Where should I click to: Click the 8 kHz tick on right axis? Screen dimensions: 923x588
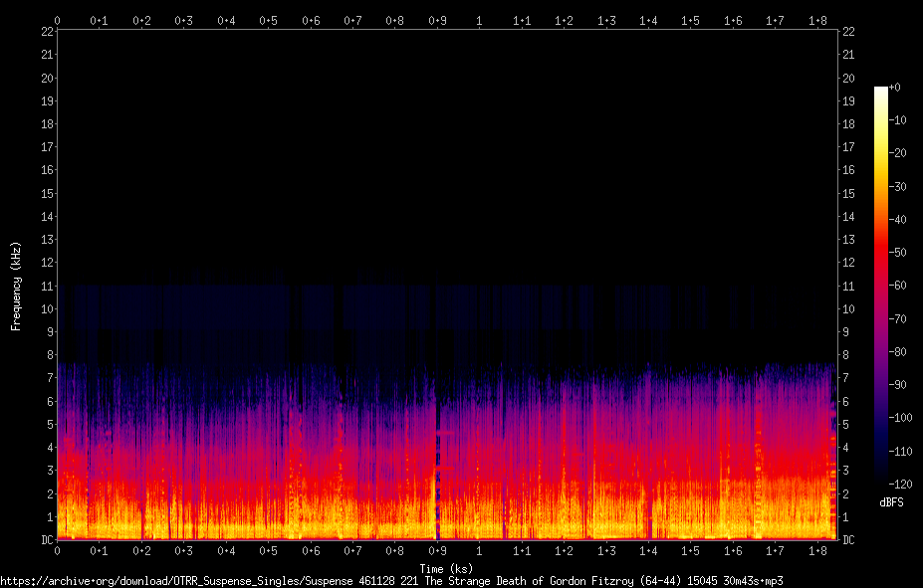tap(845, 354)
